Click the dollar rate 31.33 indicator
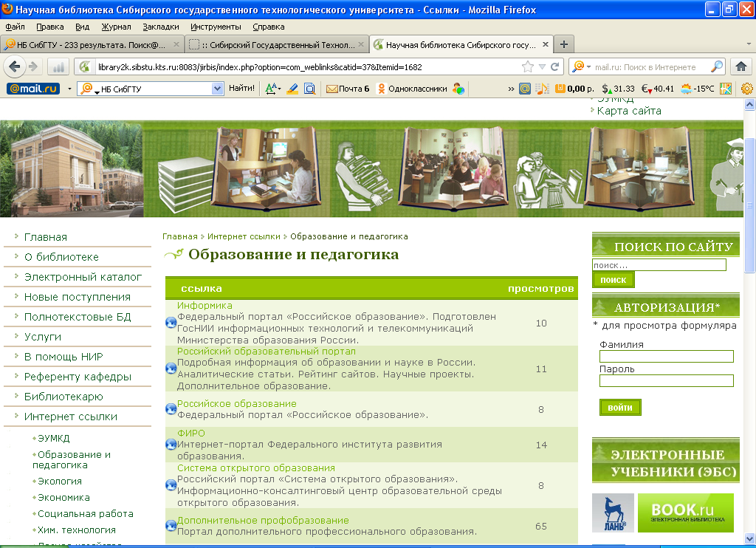Image resolution: width=756 pixels, height=548 pixels. [x=618, y=89]
